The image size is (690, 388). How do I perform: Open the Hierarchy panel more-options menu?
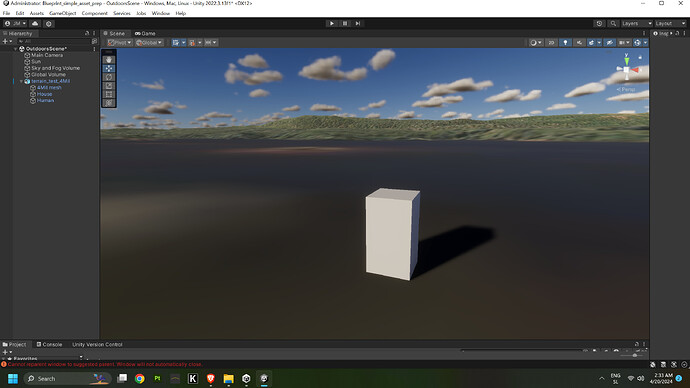(94, 33)
